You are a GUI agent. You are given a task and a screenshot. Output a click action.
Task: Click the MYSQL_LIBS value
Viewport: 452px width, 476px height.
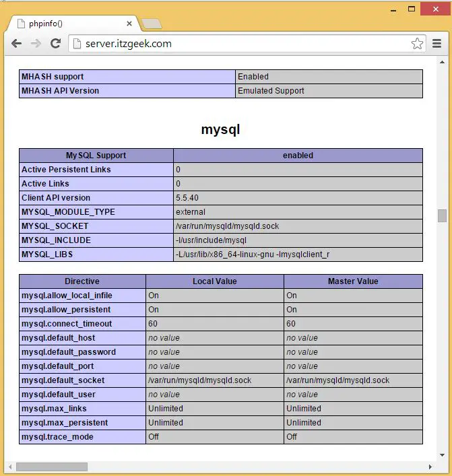coord(253,254)
